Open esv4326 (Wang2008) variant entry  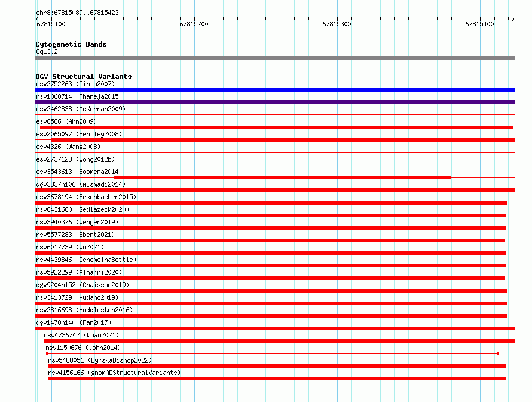[68, 147]
